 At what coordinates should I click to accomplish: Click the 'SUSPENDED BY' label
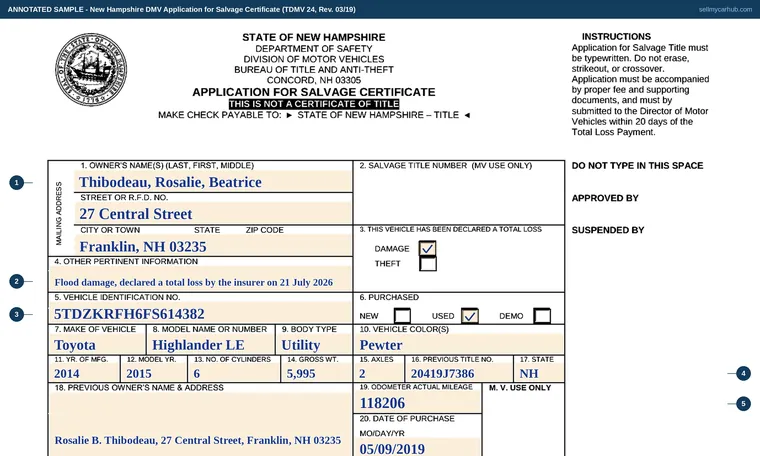(x=608, y=230)
